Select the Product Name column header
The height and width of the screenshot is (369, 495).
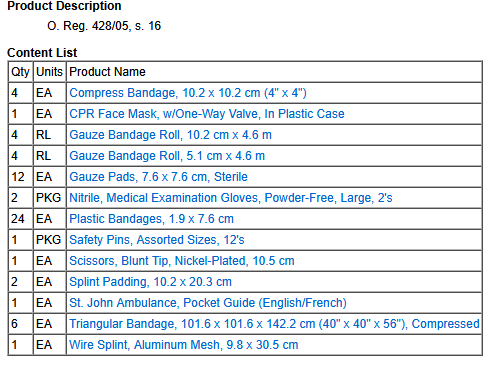pos(107,72)
